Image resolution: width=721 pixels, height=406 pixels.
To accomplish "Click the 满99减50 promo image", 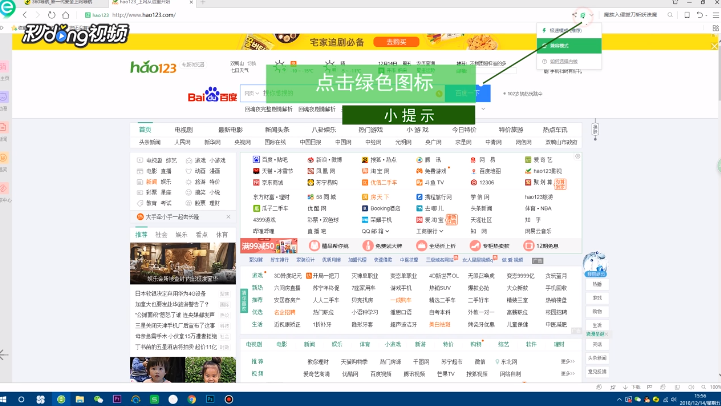I will [x=269, y=246].
